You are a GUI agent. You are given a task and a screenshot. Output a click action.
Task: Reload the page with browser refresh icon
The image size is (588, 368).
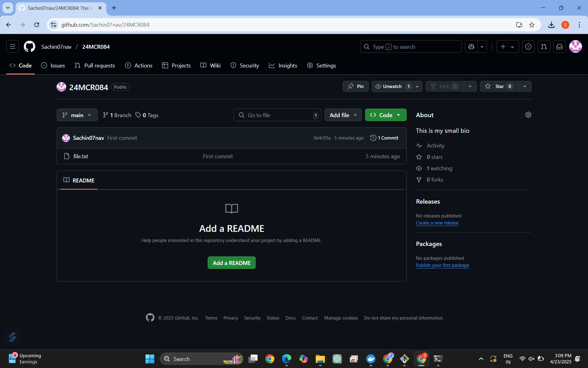37,25
